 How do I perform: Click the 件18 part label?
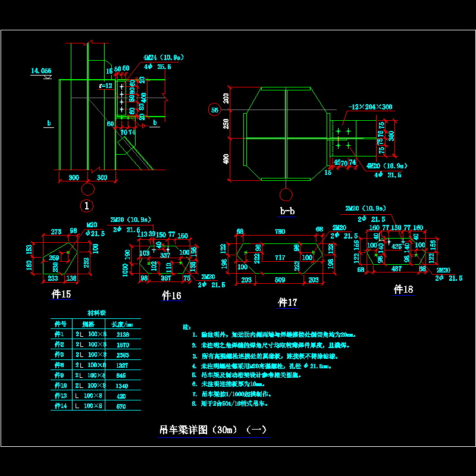tap(403, 289)
